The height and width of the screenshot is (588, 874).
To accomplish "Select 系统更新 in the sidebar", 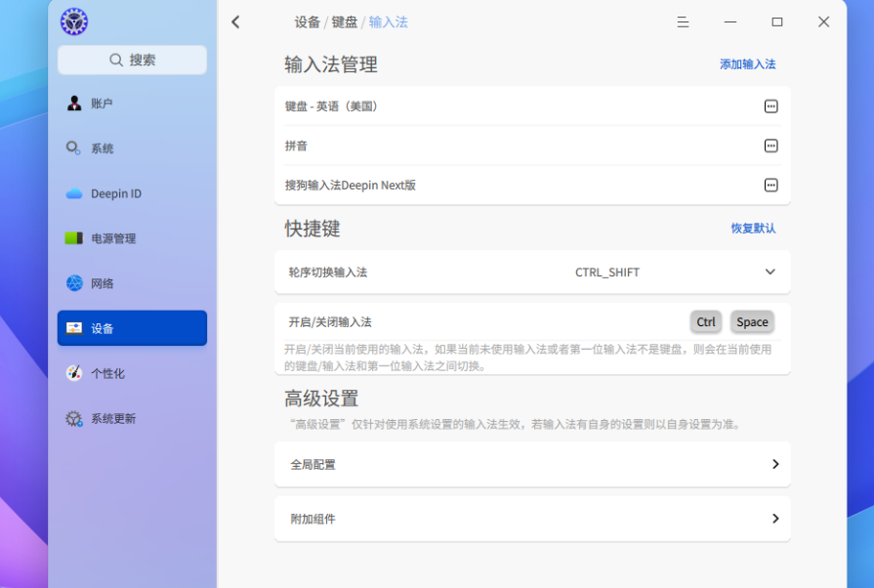I will point(132,418).
